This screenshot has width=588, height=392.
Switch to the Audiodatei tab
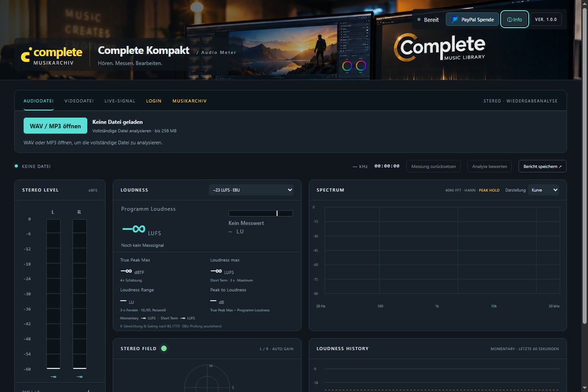[39, 101]
